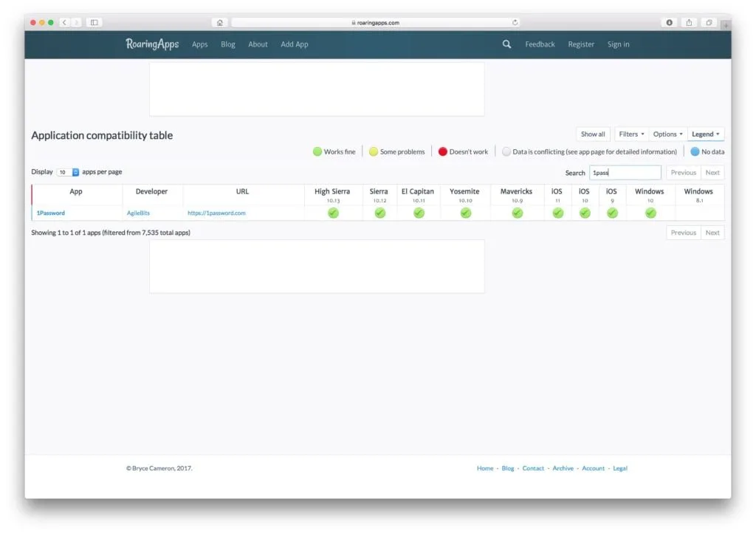This screenshot has height=534, width=756.
Task: Open the Filters dropdown
Action: tap(631, 134)
